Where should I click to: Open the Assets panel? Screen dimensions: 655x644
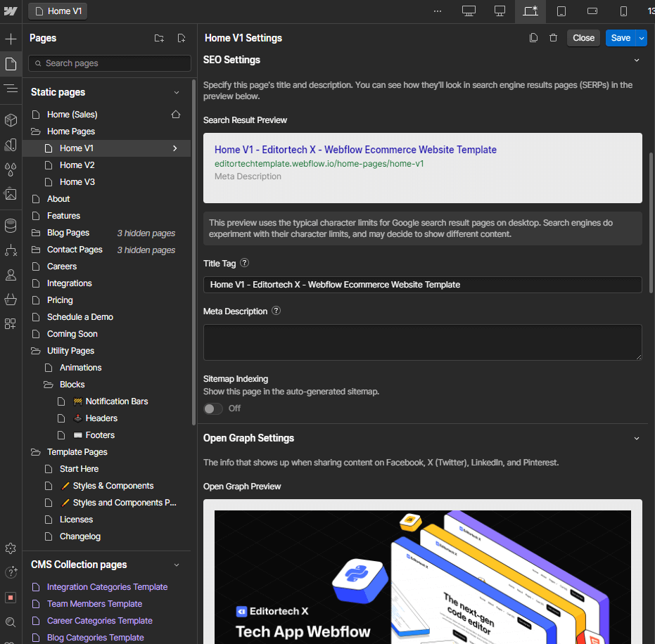tap(11, 194)
